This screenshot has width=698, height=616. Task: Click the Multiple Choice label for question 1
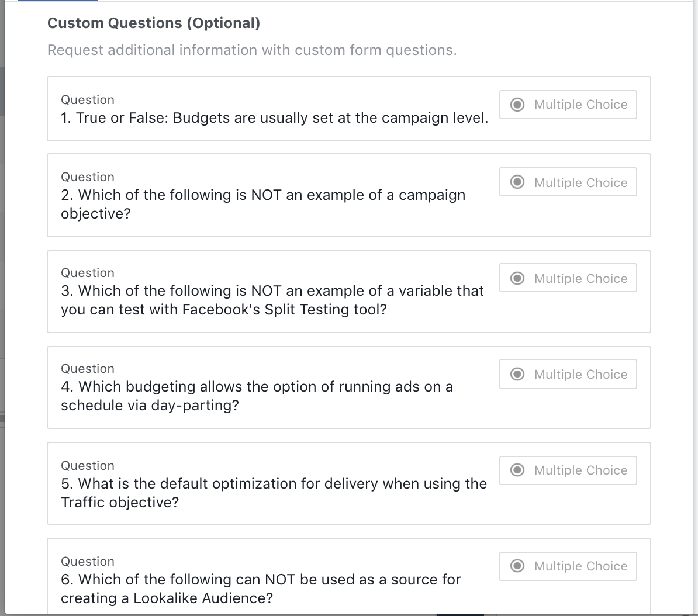[x=580, y=105]
